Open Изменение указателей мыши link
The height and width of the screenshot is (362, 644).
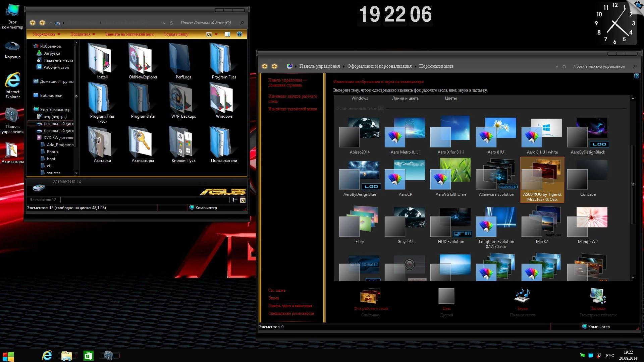click(292, 109)
